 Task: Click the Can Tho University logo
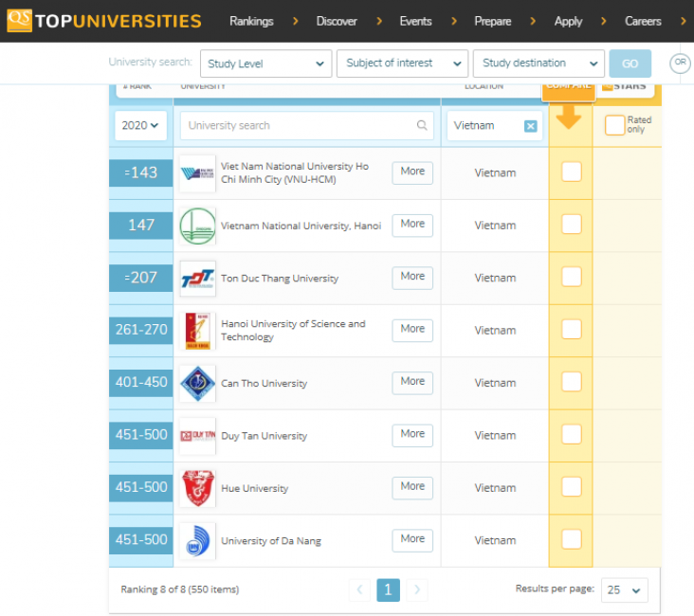pos(197,384)
